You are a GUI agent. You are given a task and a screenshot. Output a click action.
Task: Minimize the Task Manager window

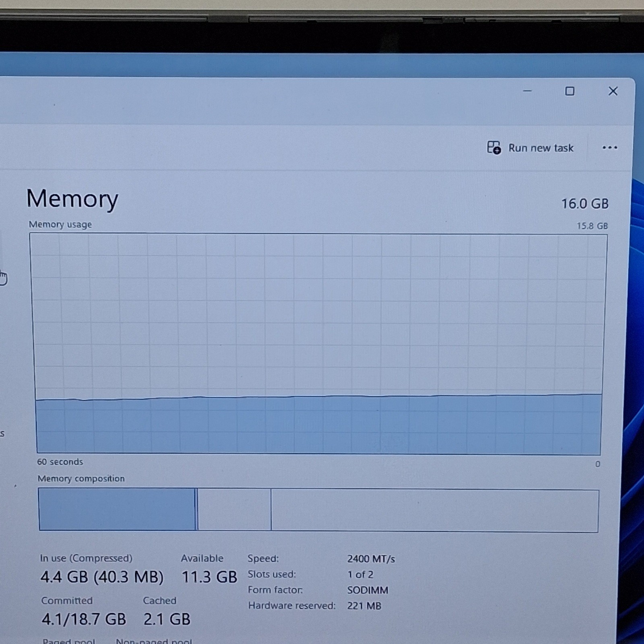(x=527, y=91)
